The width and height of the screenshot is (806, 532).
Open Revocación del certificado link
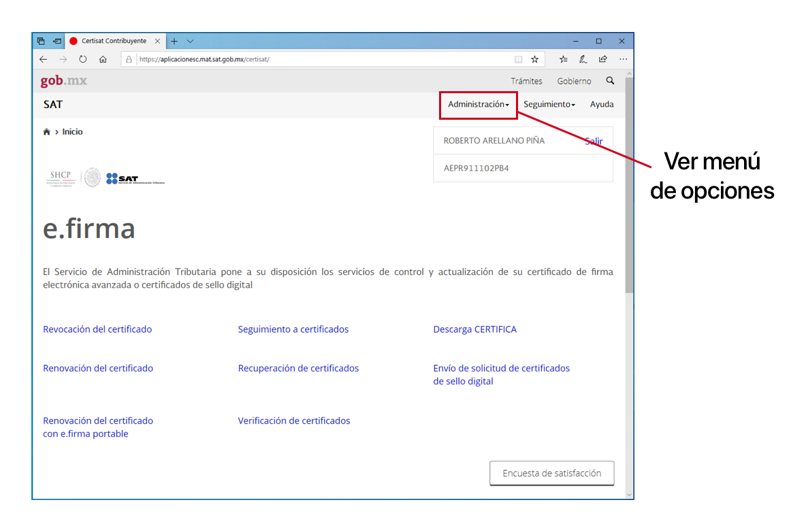tap(97, 329)
